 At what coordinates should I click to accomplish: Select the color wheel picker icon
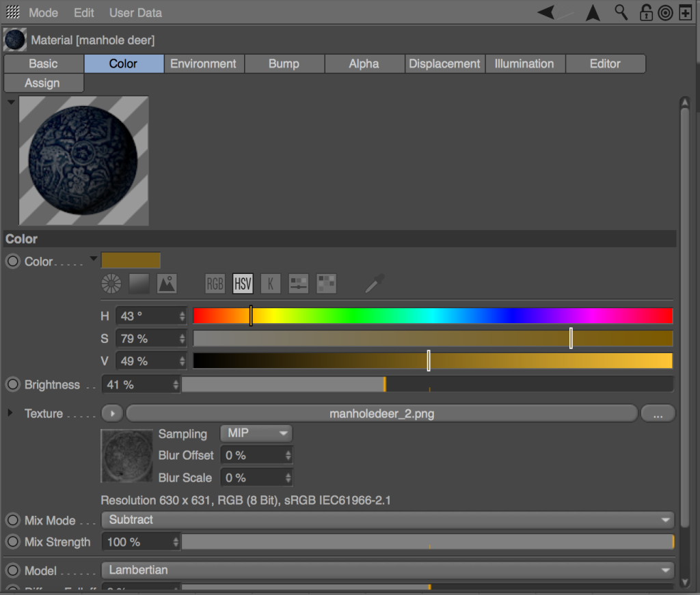pyautogui.click(x=111, y=283)
